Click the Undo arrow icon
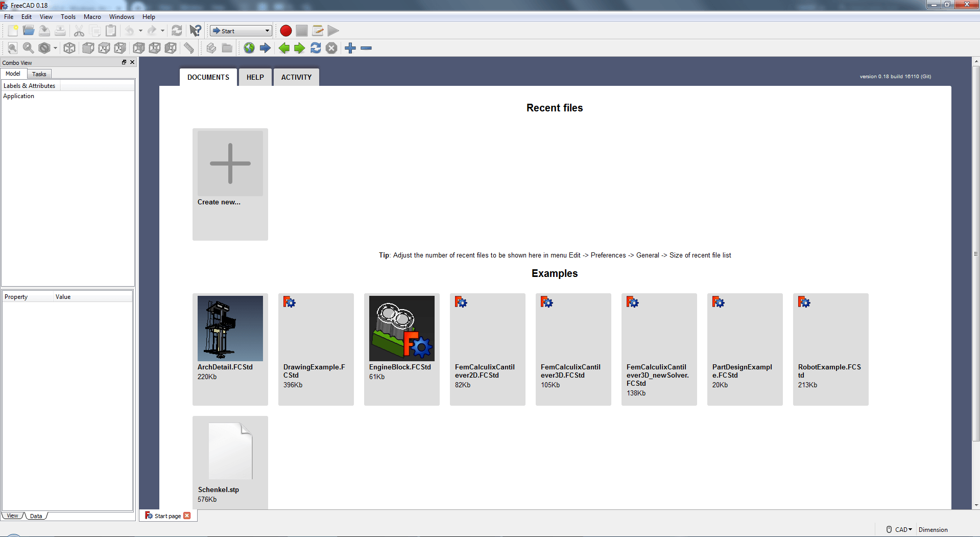 click(x=130, y=31)
